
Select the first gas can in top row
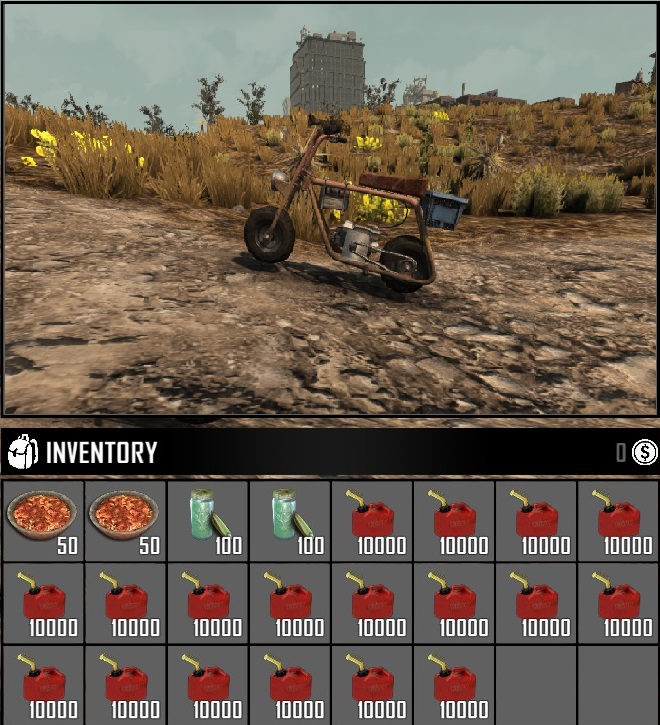pos(372,521)
